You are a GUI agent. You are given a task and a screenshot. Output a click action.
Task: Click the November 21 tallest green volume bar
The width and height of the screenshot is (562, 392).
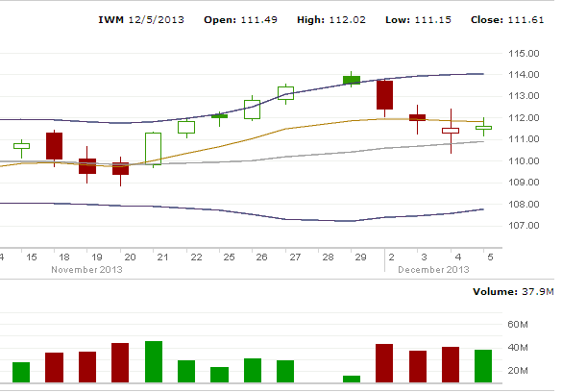(x=154, y=362)
